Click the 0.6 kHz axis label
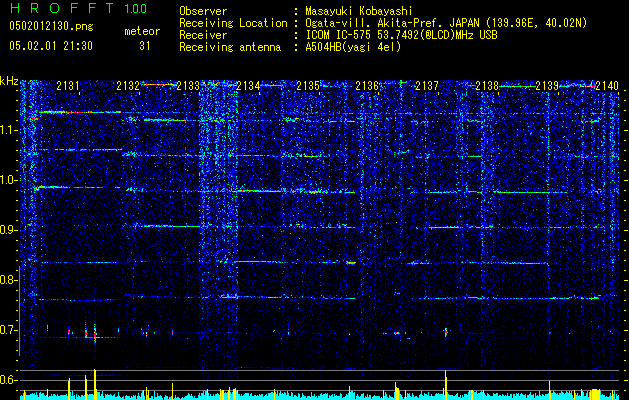The width and height of the screenshot is (629, 400). click(x=9, y=380)
